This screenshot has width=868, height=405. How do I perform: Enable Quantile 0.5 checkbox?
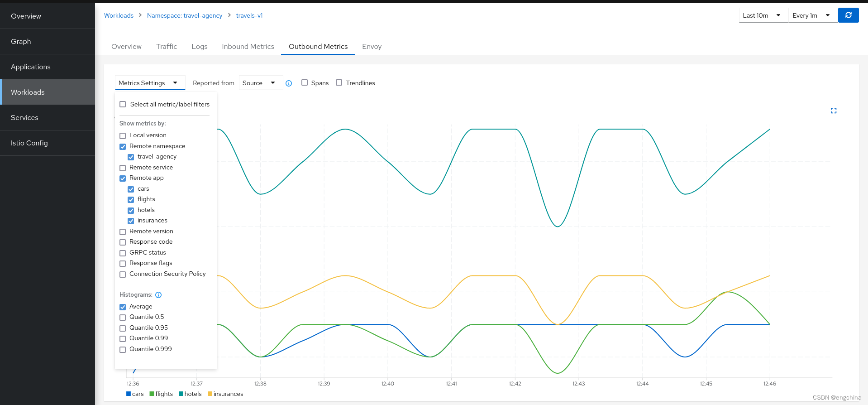pyautogui.click(x=123, y=317)
